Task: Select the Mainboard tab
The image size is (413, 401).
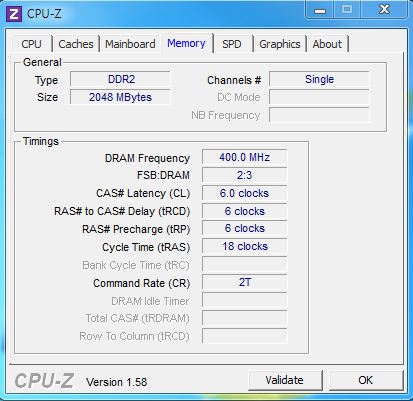Action: pyautogui.click(x=130, y=44)
